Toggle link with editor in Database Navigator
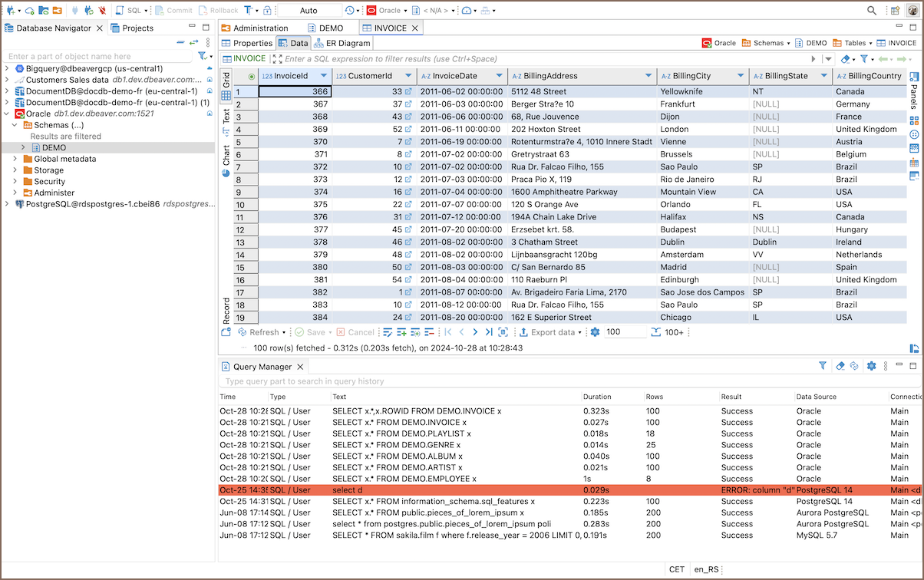 point(194,42)
